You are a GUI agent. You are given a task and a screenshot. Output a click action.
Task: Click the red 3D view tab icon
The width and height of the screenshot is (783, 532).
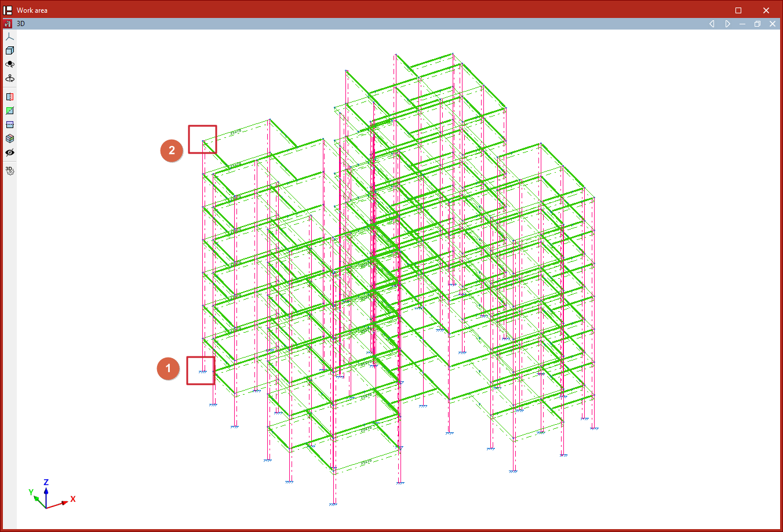pyautogui.click(x=8, y=24)
